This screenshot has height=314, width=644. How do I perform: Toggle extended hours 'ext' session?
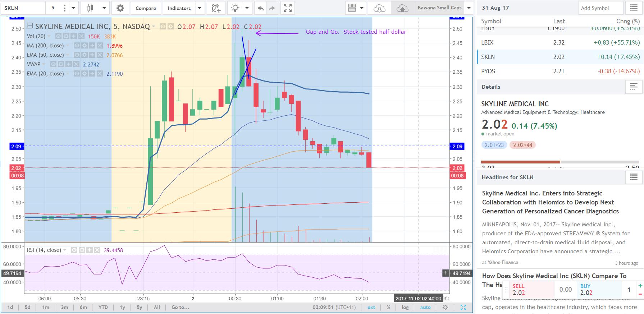[371, 307]
